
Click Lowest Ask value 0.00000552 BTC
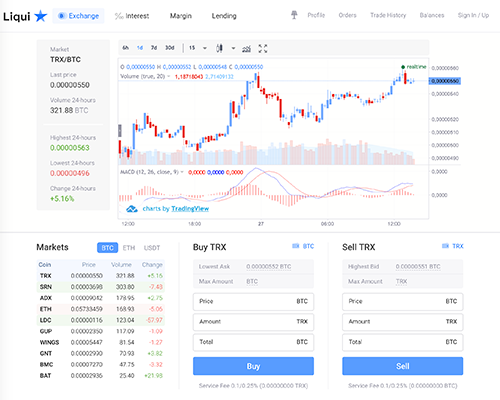point(269,267)
